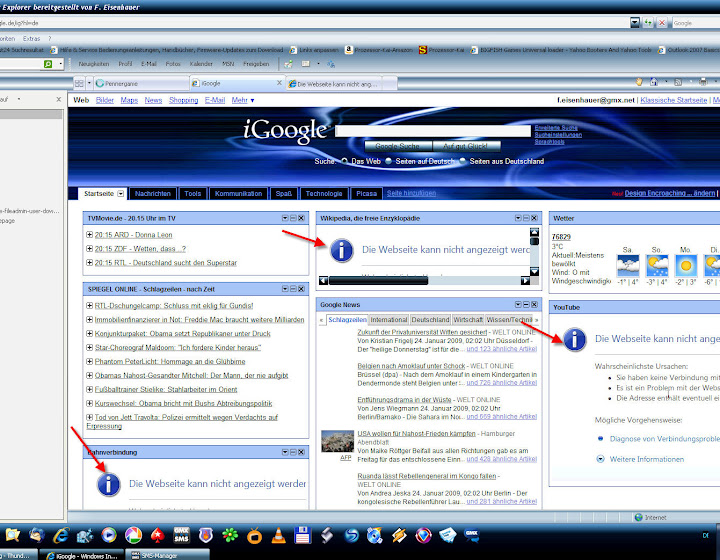This screenshot has height=560, width=720.
Task: Expand '20:15 RTL - Deutschland sucht den Superstar' entry
Action: pos(90,263)
